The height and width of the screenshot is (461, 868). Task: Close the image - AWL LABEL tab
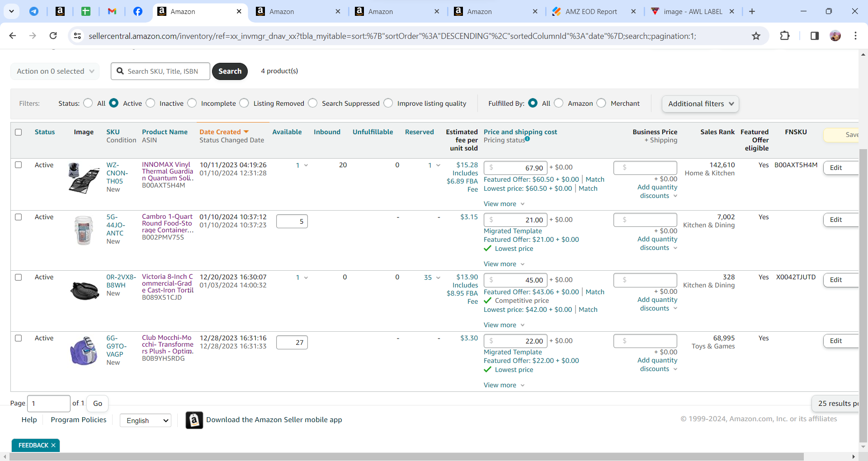pos(732,11)
